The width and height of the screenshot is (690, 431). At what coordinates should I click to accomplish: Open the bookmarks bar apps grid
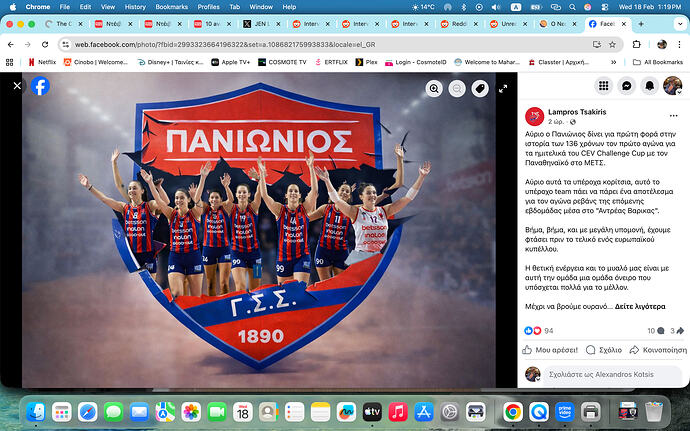[x=9, y=63]
